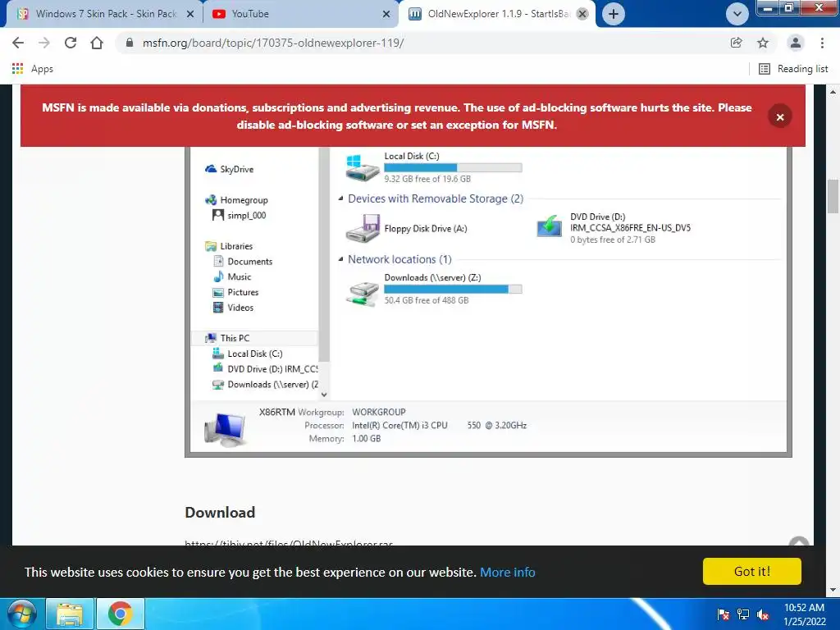
Task: Open the Windows Start menu
Action: click(x=21, y=614)
